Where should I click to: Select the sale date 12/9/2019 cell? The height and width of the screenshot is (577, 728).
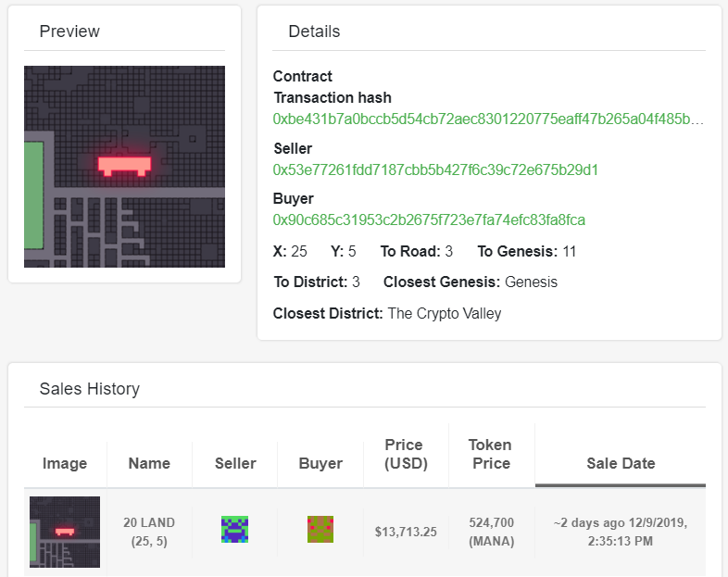621,532
